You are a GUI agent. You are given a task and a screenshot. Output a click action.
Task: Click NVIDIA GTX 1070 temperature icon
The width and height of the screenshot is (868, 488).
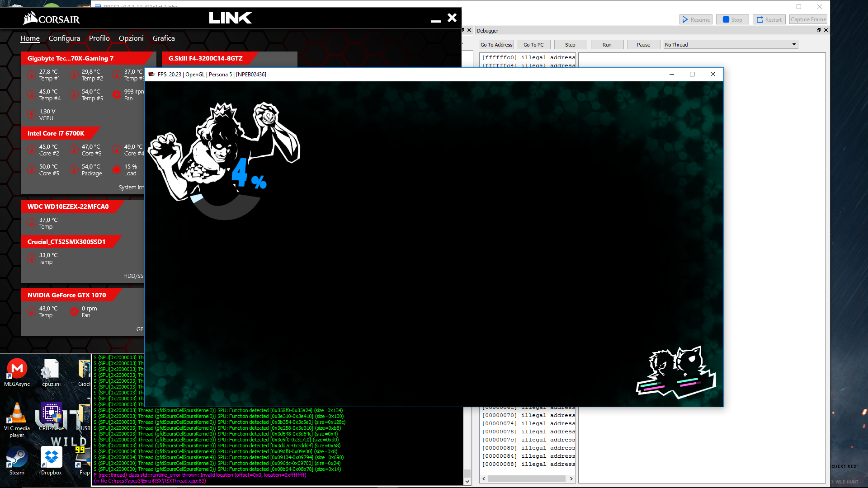click(31, 311)
